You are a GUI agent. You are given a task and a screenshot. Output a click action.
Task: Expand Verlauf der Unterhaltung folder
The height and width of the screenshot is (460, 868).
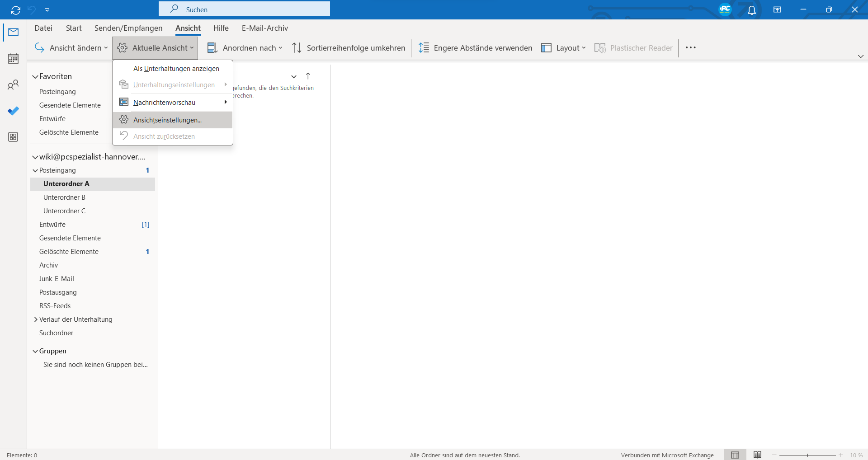pos(36,319)
